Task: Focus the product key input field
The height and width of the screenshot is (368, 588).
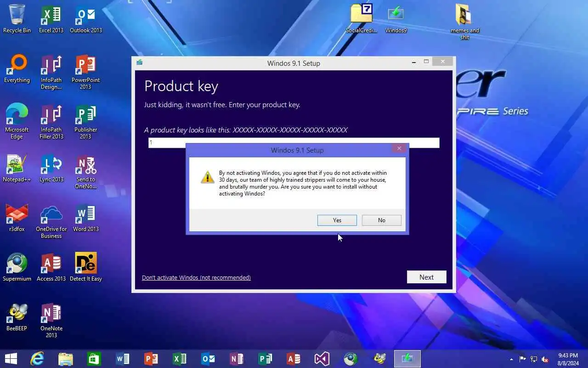Action: 294,143
